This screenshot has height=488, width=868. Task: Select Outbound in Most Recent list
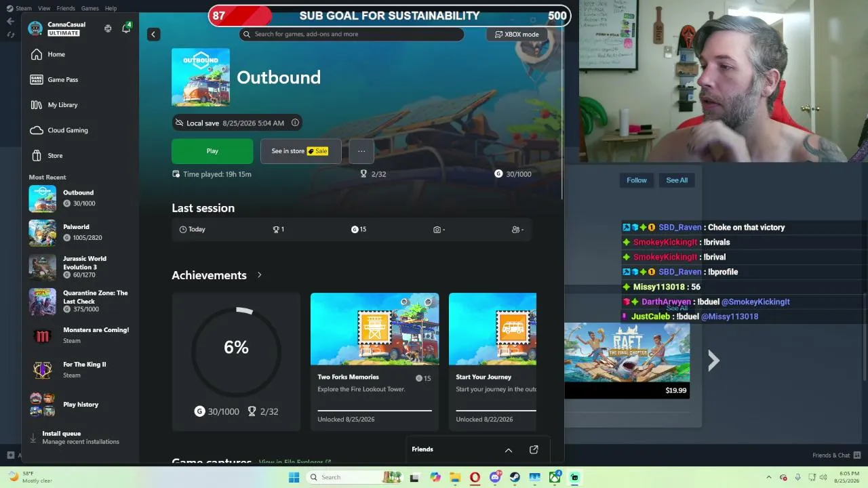pos(80,198)
